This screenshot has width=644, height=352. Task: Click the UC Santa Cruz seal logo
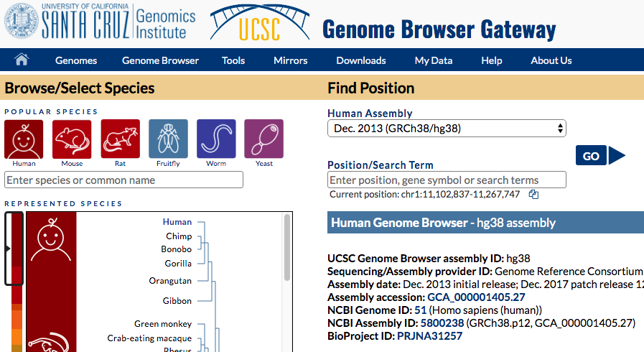[21, 22]
